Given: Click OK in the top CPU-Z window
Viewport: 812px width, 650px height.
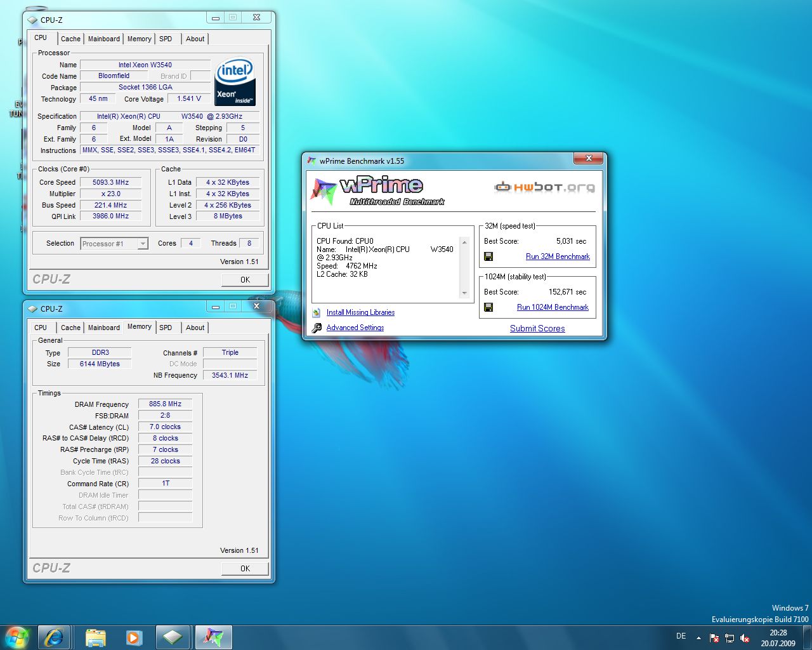Looking at the screenshot, I should pos(245,279).
